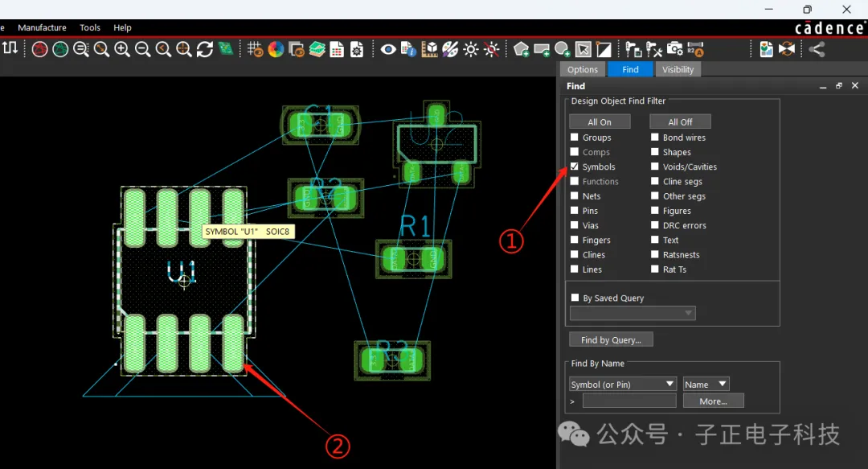Click the All Off button
This screenshot has height=469, width=868.
(x=680, y=121)
